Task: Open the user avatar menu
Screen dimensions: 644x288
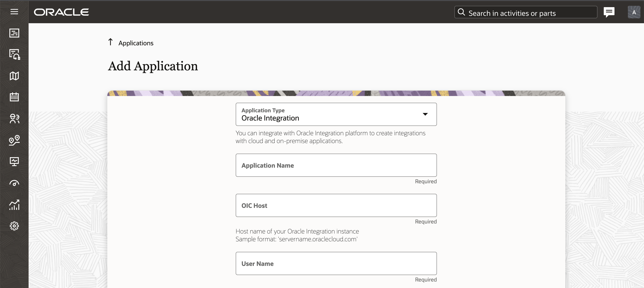Action: [x=634, y=12]
